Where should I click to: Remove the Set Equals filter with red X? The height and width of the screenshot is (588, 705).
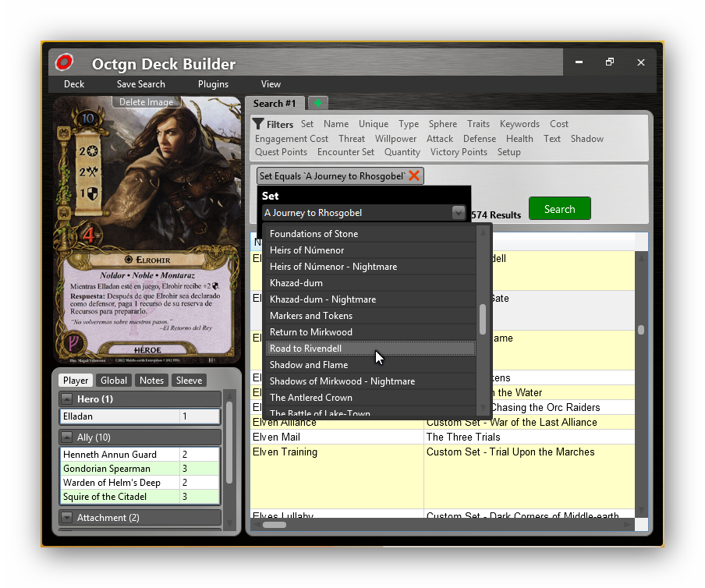[x=414, y=175]
